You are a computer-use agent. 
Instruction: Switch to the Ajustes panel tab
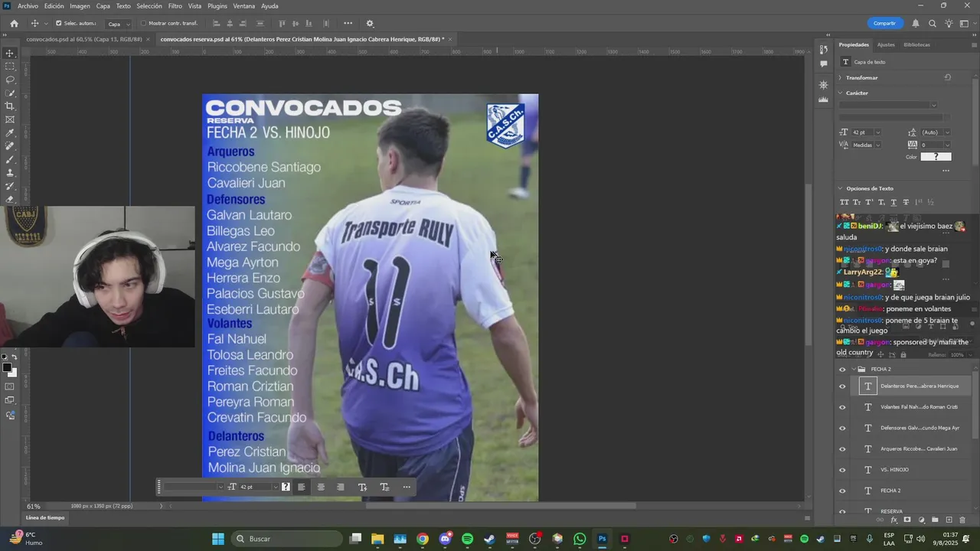click(x=886, y=44)
